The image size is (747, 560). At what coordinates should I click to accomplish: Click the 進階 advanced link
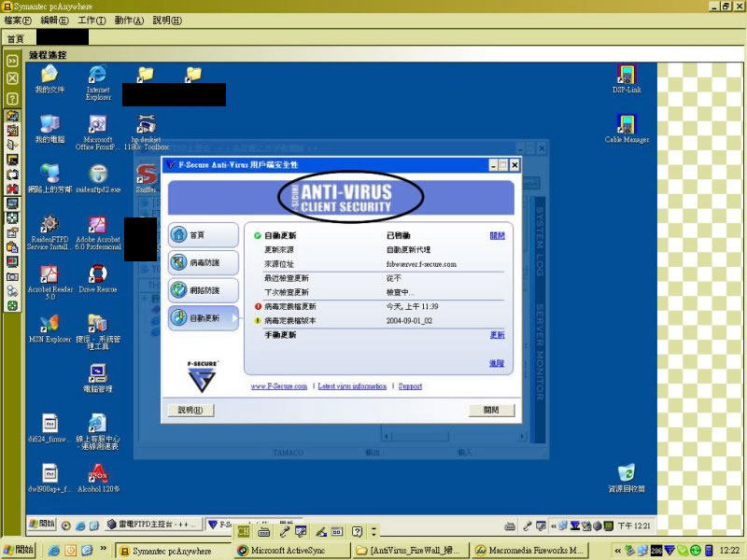click(x=497, y=363)
